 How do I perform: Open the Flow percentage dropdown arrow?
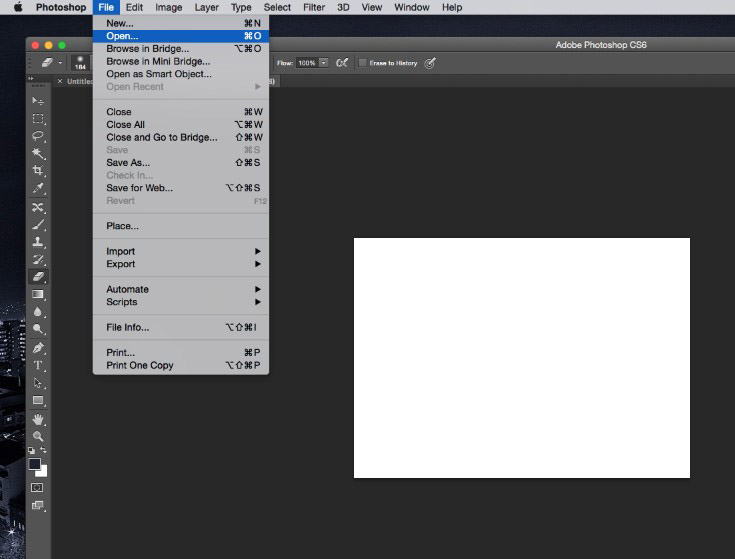tap(324, 63)
